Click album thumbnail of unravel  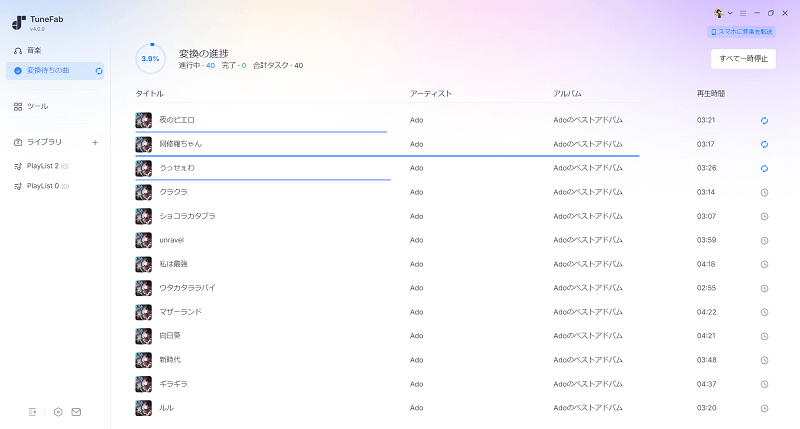tap(143, 240)
